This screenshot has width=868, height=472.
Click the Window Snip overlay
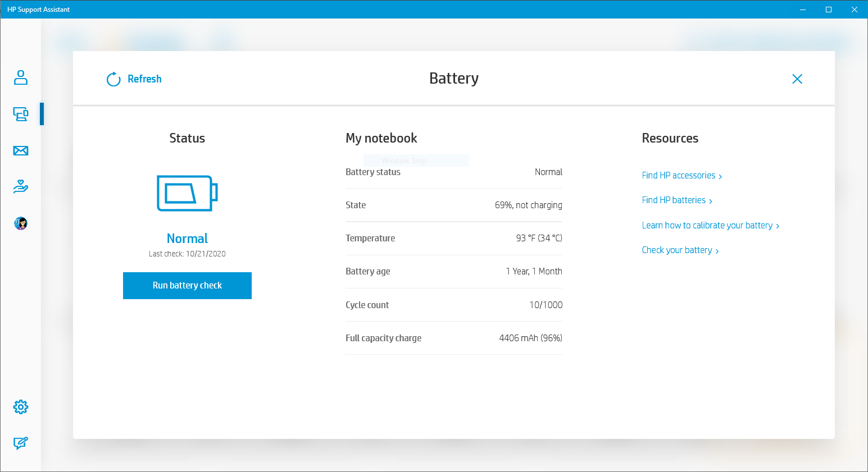[416, 161]
